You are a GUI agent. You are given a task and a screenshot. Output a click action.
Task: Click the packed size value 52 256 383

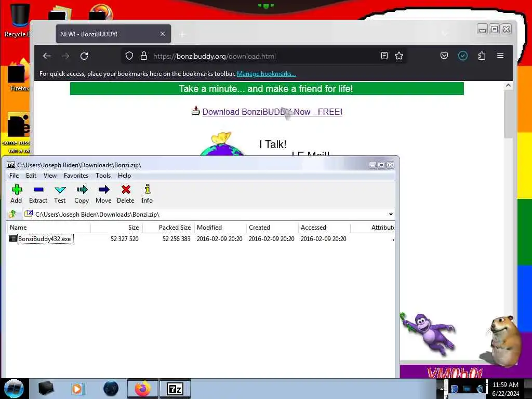click(177, 239)
